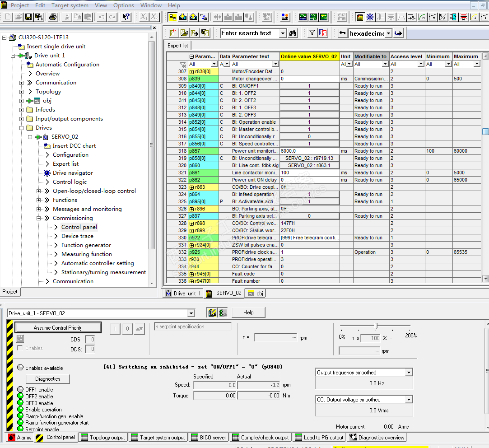Open the hexadecimal display format dropdown
489x448 pixels.
(x=388, y=33)
